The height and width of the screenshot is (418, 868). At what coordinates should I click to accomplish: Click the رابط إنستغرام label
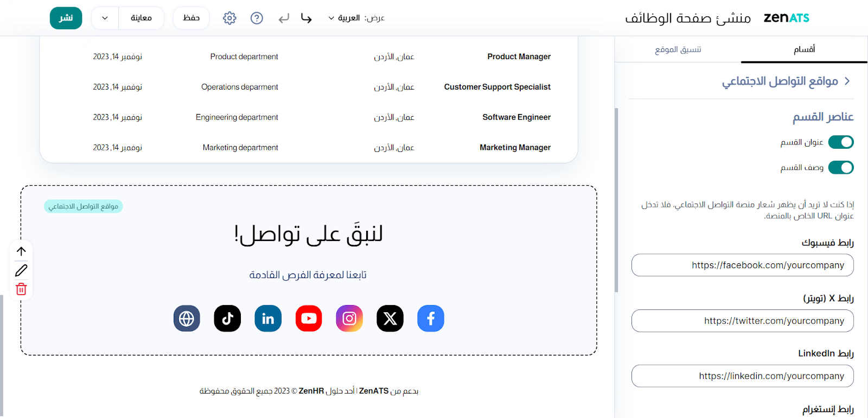[828, 409]
